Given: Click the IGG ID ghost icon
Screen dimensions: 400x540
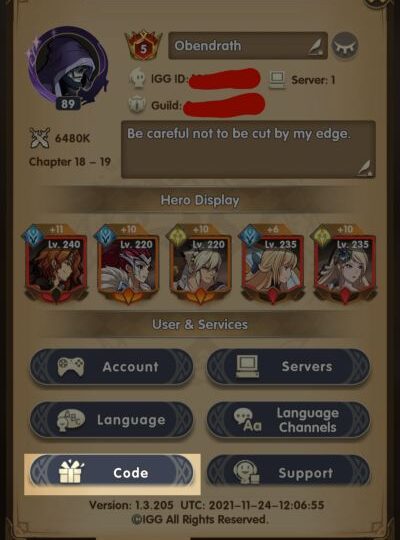Looking at the screenshot, I should (137, 79).
